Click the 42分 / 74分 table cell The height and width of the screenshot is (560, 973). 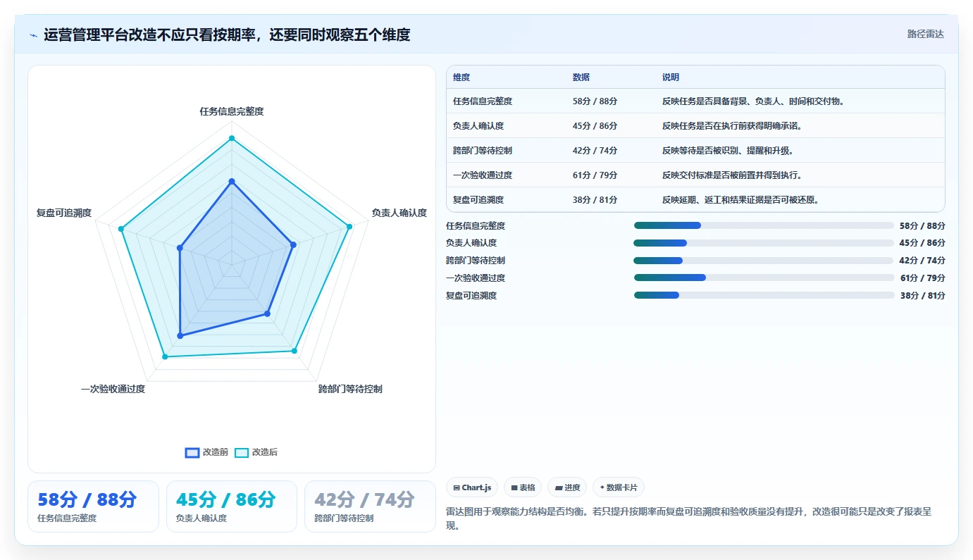pos(595,151)
